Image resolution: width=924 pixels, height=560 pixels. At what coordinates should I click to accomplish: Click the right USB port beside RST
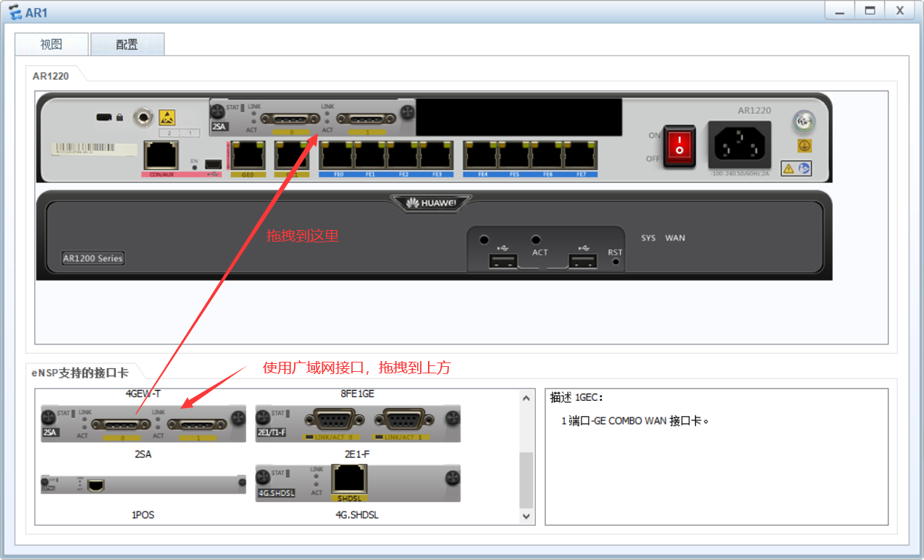581,261
